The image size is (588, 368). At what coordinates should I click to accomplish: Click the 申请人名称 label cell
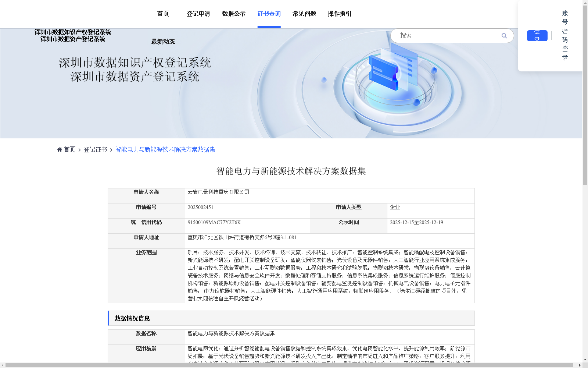(146, 196)
